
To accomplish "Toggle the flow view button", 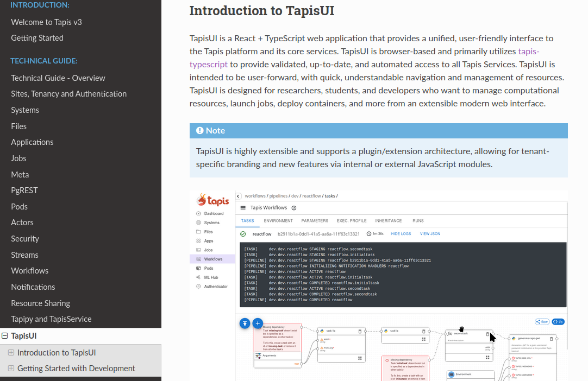I will pos(542,321).
